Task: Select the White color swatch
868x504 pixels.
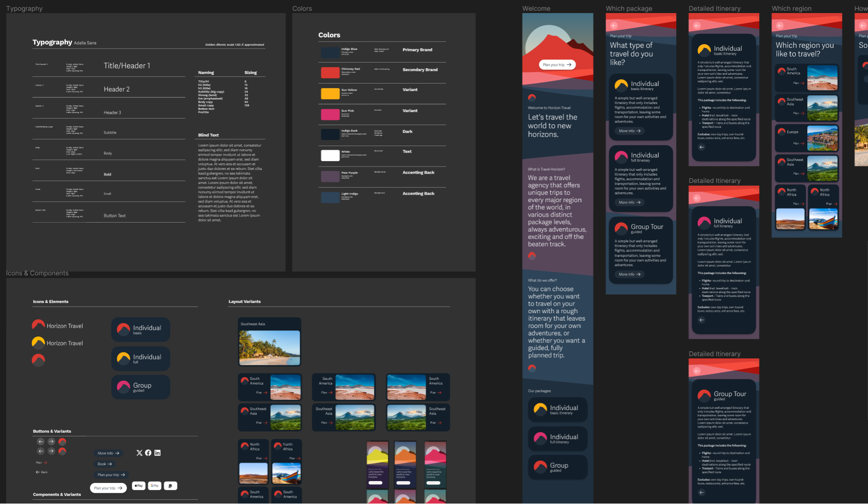Action: click(x=330, y=155)
